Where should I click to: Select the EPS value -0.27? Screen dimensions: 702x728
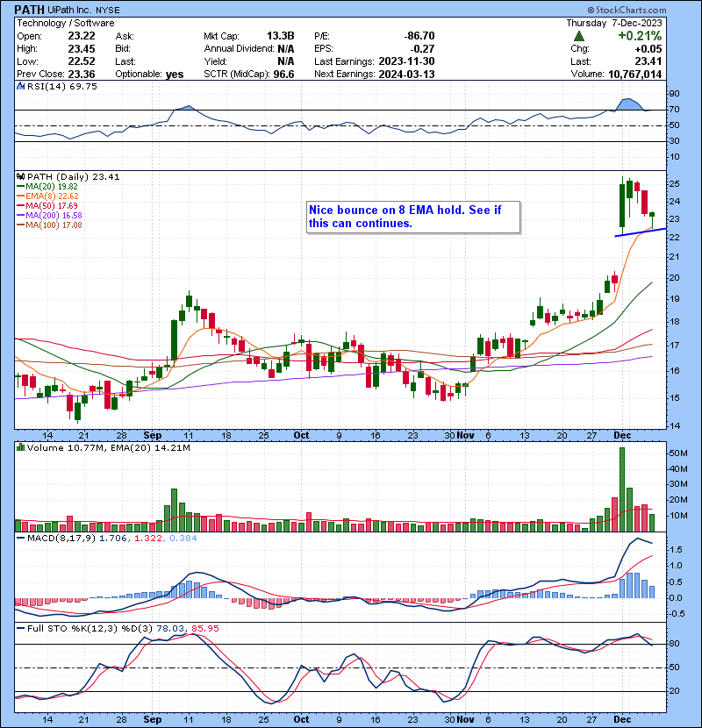pyautogui.click(x=423, y=49)
